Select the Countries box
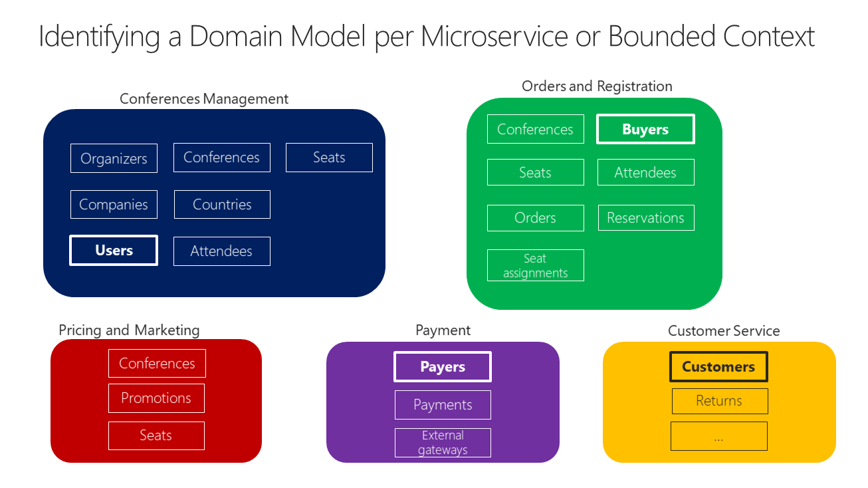Image resolution: width=868 pixels, height=488 pixels. [221, 204]
